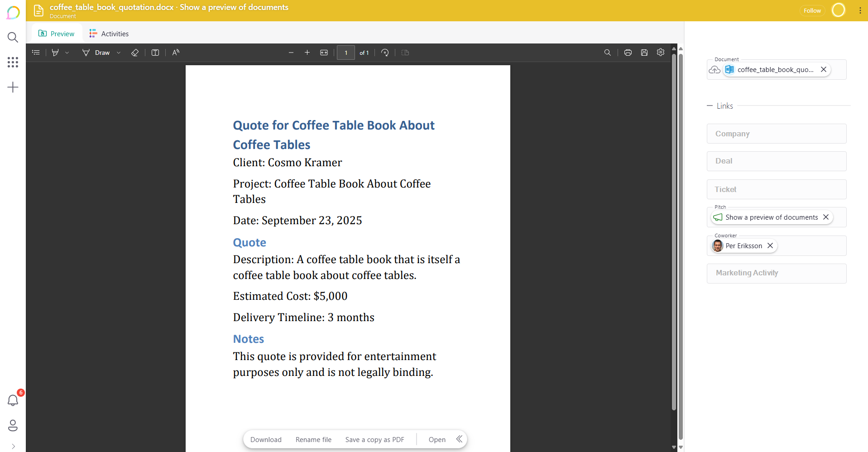Open the PDF viewer settings gear
This screenshot has width=868, height=452.
point(661,53)
